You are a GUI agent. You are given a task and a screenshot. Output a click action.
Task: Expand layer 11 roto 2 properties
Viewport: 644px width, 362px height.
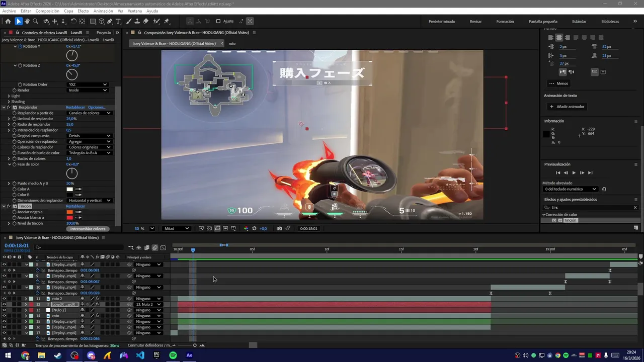(26, 299)
